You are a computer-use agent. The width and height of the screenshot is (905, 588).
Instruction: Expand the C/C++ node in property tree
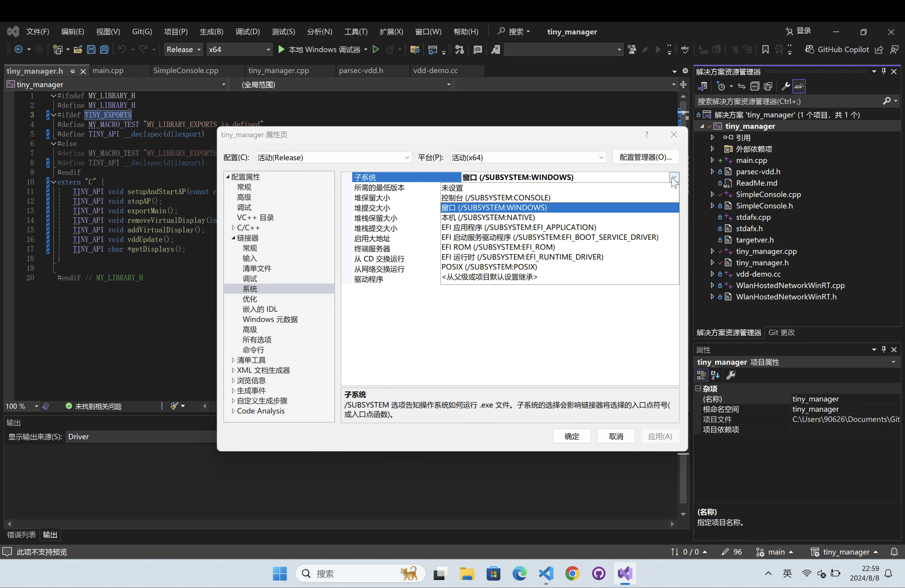pyautogui.click(x=233, y=228)
